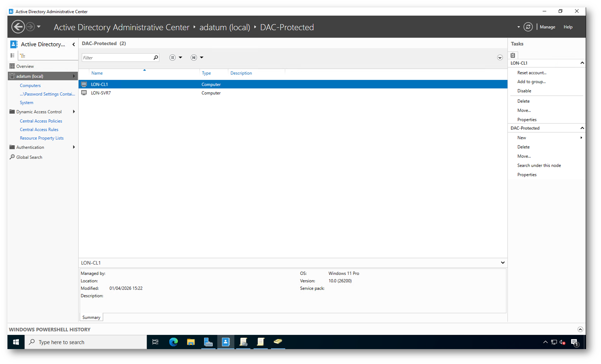Select the Summary tab
This screenshot has height=364, width=601.
[91, 317]
